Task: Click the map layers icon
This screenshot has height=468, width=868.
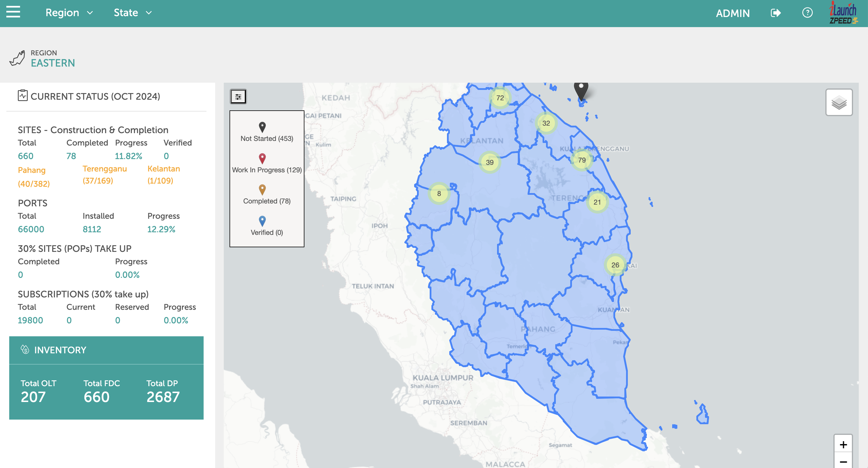Action: pos(839,103)
